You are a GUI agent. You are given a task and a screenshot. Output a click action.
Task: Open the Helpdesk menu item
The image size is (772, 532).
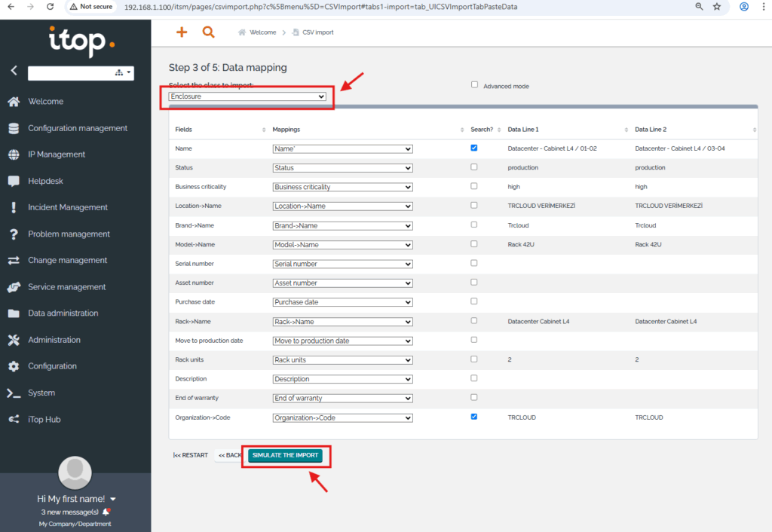click(46, 181)
